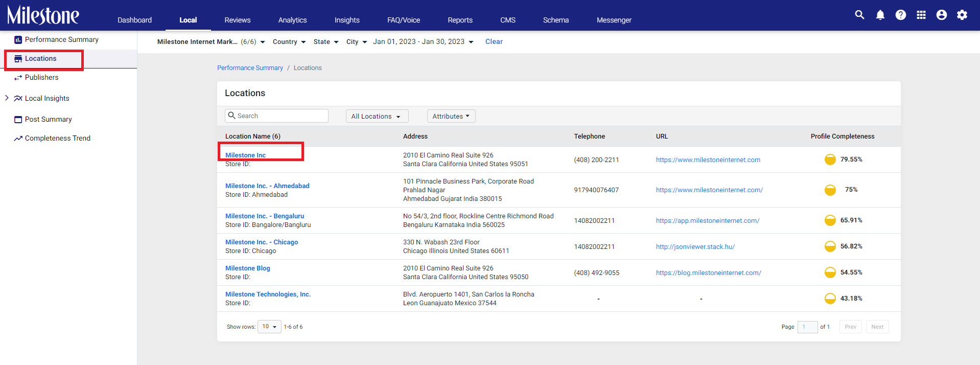Viewport: 980px width, 365px height.
Task: Switch to the Dashboard tab
Action: 134,20
